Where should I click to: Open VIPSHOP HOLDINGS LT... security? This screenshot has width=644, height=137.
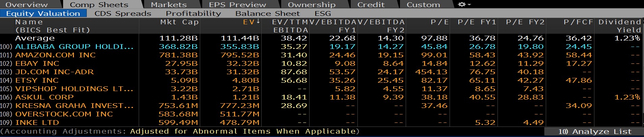point(74,89)
